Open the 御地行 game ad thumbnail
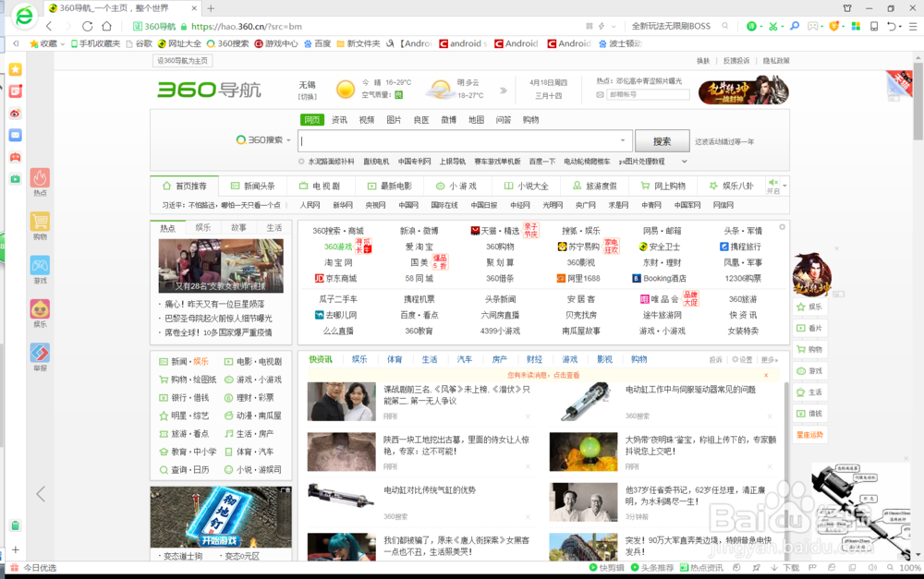This screenshot has width=924, height=579. (221, 518)
